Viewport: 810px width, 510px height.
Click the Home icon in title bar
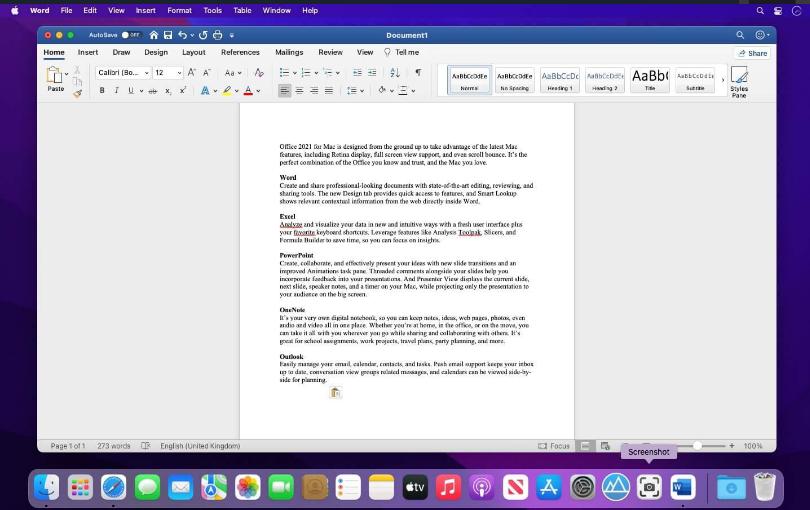[x=153, y=35]
